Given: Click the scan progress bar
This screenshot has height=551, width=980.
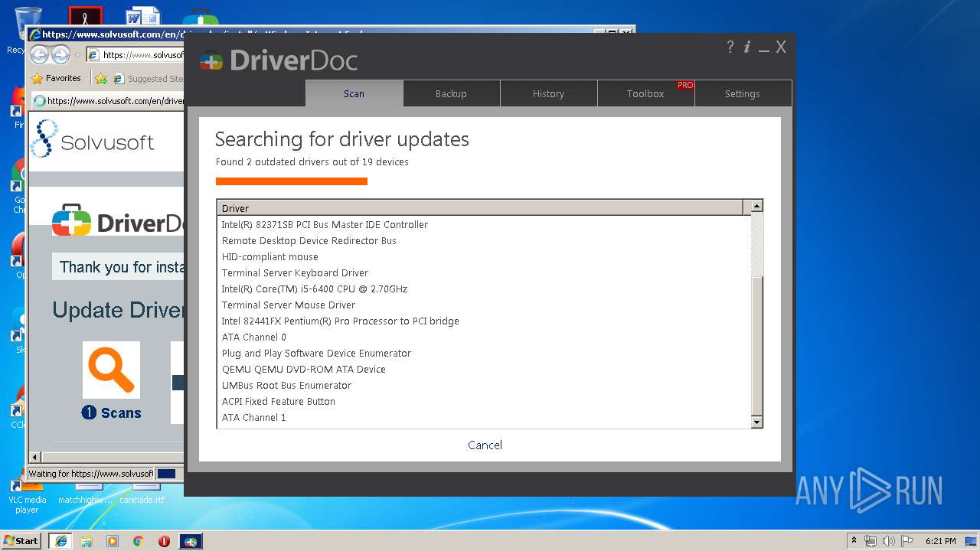Looking at the screenshot, I should click(x=292, y=181).
